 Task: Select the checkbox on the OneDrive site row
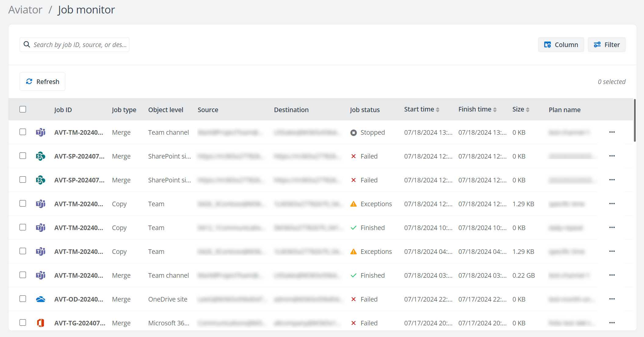(x=23, y=299)
